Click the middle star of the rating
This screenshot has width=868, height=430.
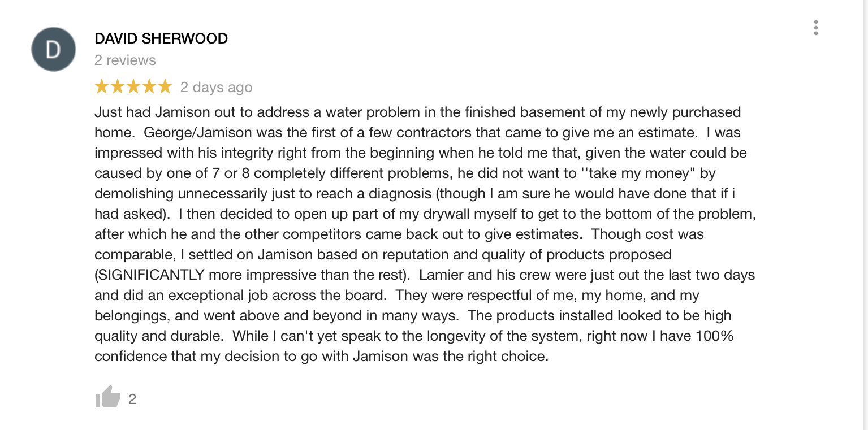[x=133, y=87]
